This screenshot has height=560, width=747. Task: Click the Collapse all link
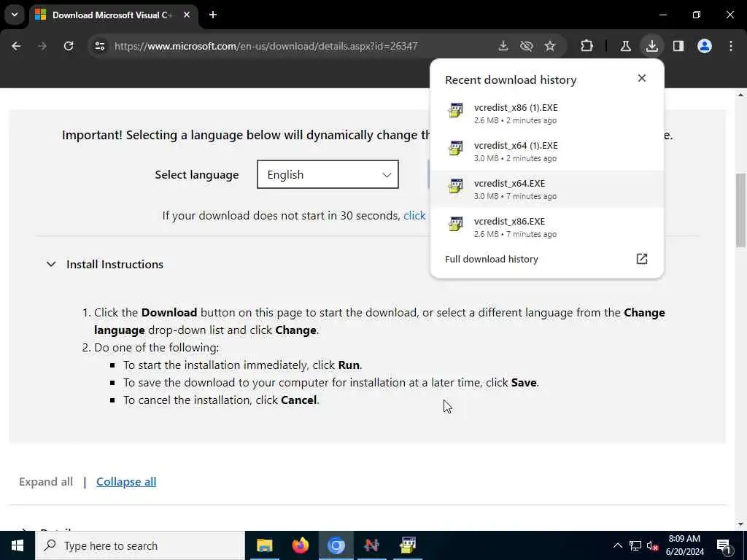(x=126, y=482)
